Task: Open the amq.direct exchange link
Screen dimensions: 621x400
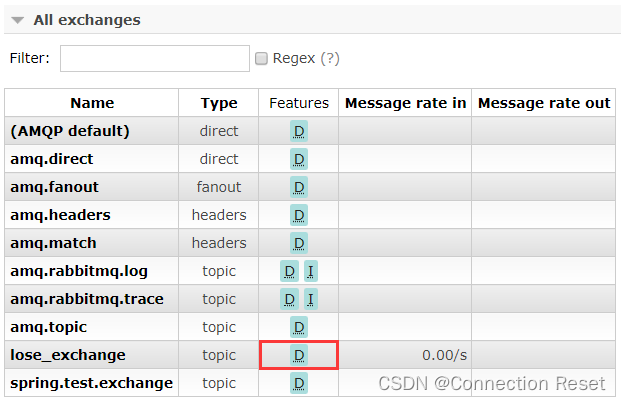Action: 52,159
